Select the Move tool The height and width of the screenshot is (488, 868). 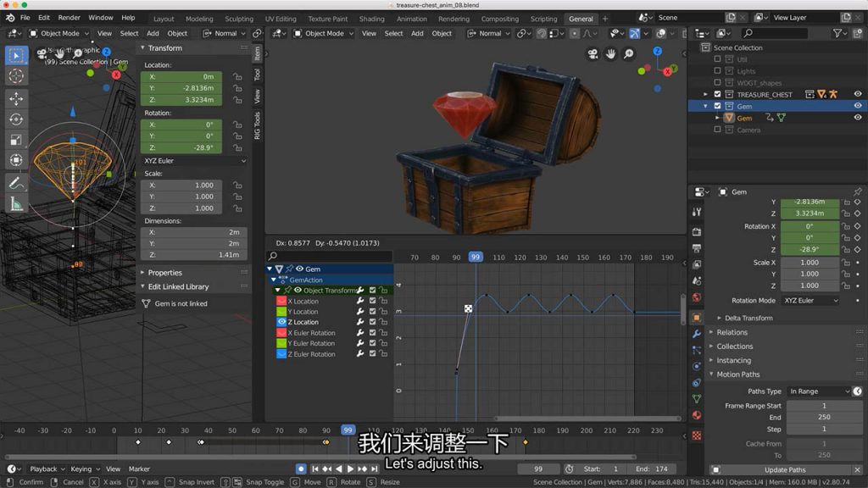tap(16, 98)
